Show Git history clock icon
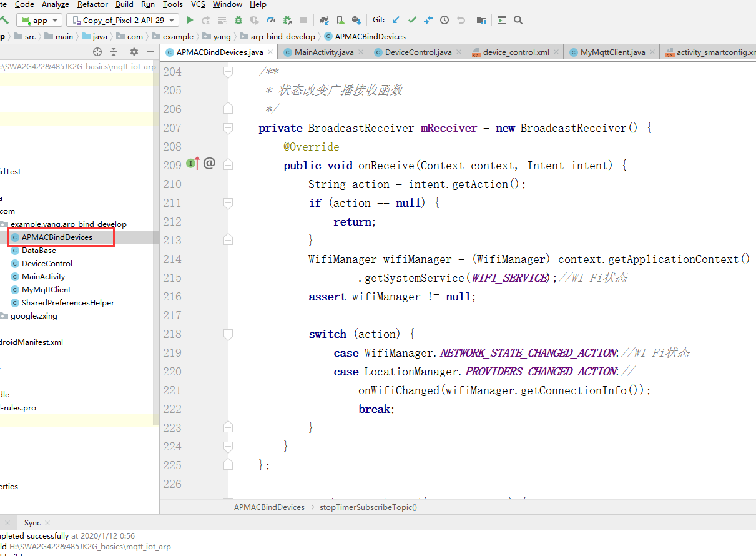The image size is (756, 556). 444,20
